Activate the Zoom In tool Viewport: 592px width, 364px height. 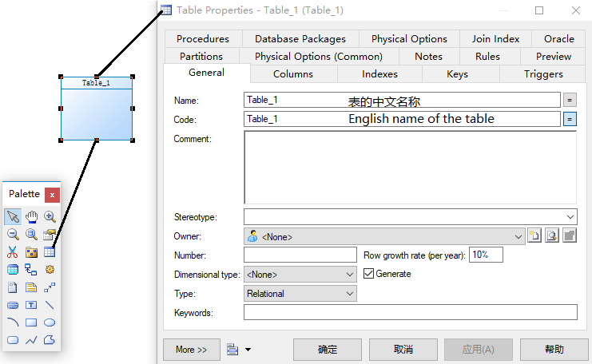coord(50,216)
